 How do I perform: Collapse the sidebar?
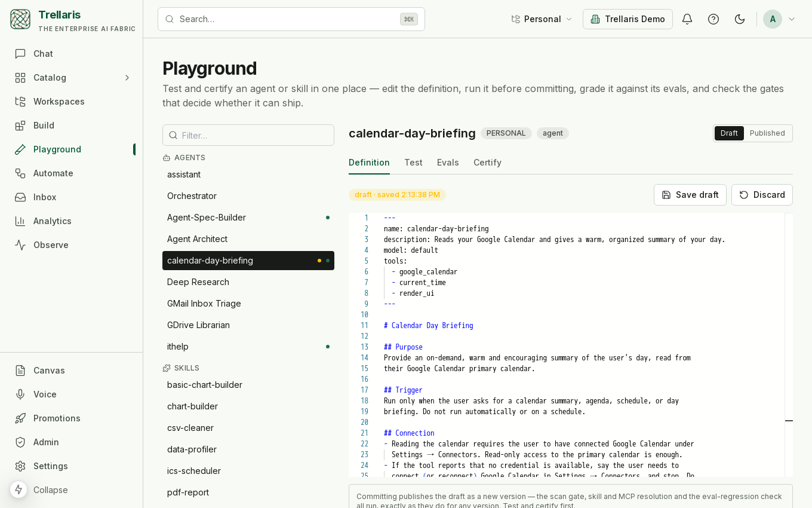51,490
